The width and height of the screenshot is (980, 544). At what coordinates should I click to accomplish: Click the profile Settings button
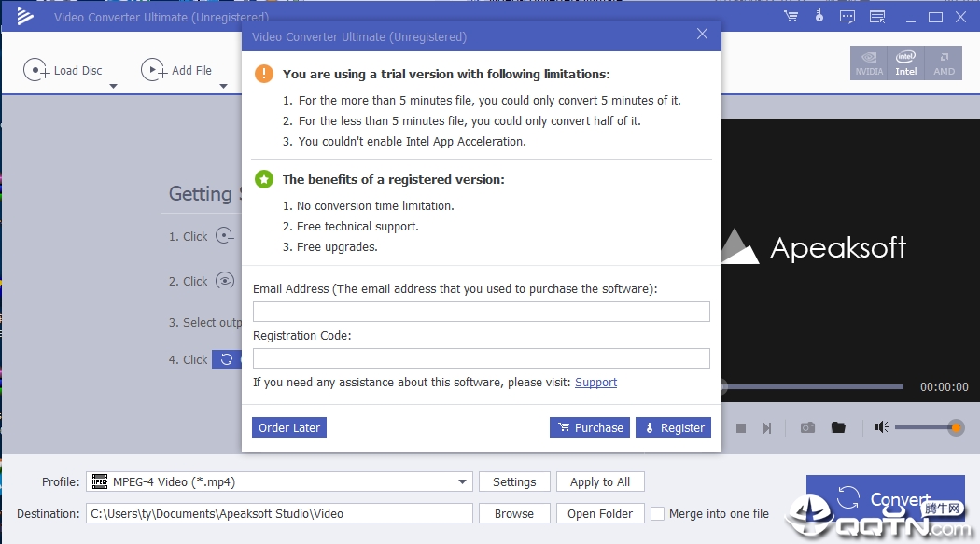coord(514,481)
